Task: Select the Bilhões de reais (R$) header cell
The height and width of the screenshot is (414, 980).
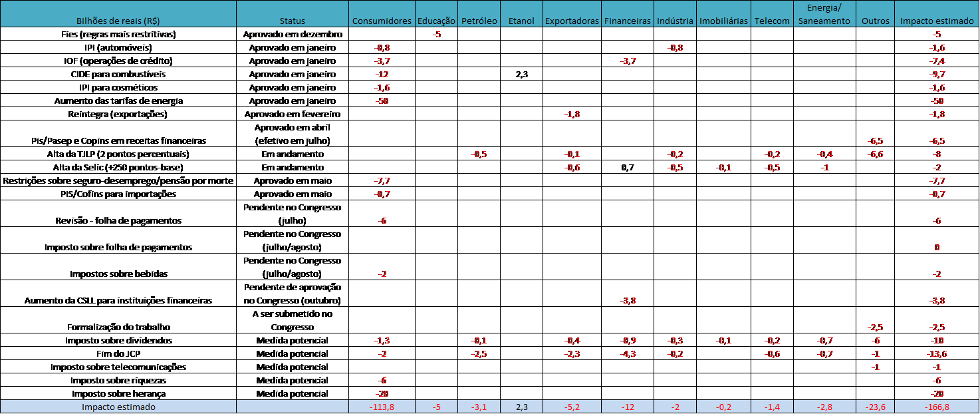Action: point(118,21)
